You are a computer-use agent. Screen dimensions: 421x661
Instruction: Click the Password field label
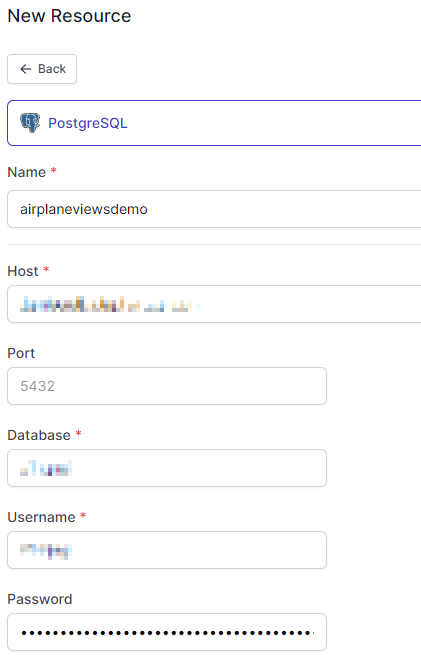pyautogui.click(x=40, y=599)
